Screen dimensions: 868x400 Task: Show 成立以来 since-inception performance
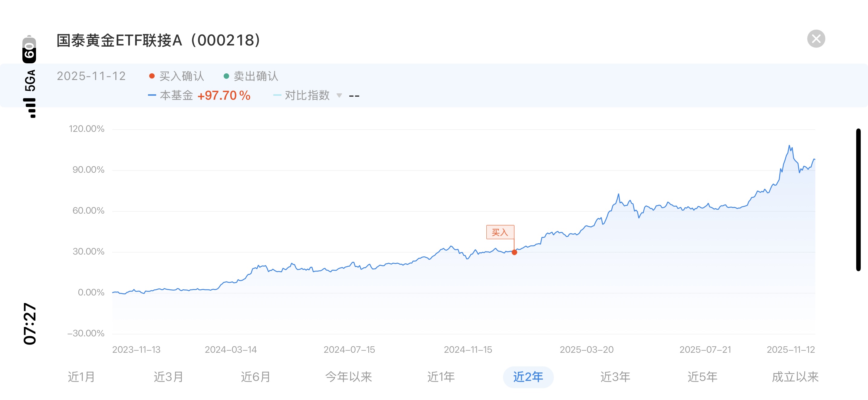coord(795,377)
